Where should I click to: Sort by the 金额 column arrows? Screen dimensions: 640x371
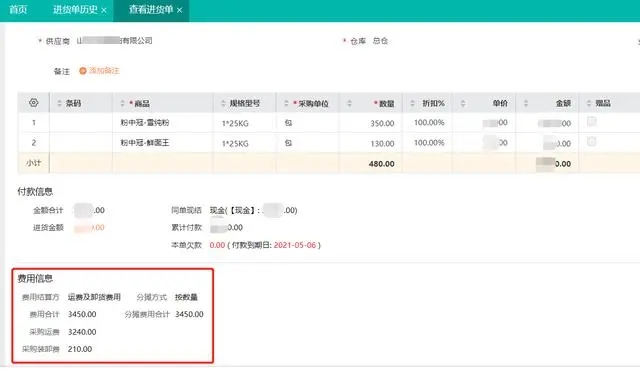point(526,103)
